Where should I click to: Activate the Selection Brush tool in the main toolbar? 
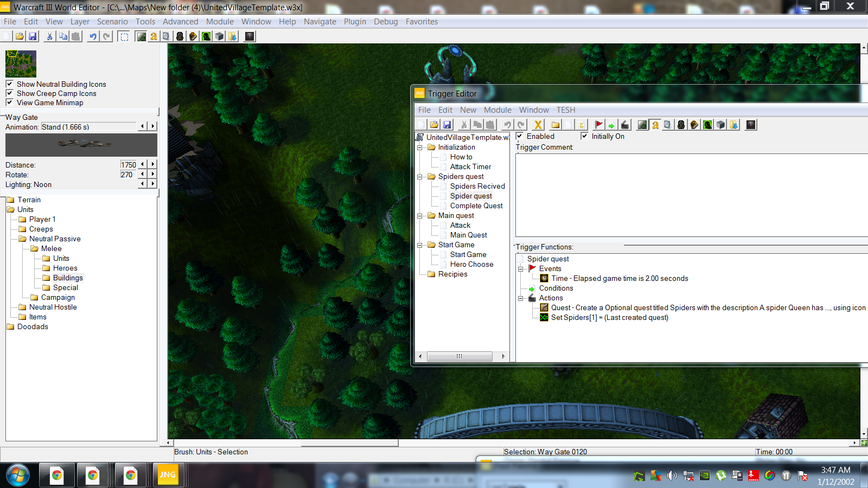click(x=124, y=36)
